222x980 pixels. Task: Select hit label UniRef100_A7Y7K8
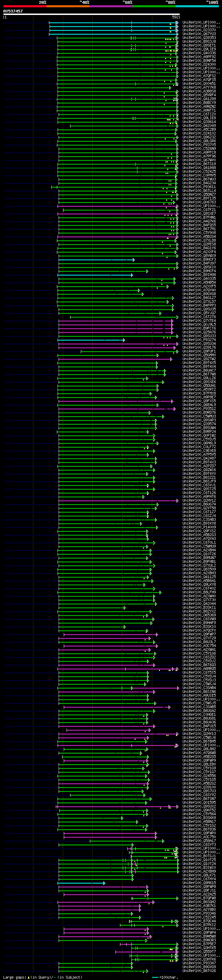coord(199,88)
